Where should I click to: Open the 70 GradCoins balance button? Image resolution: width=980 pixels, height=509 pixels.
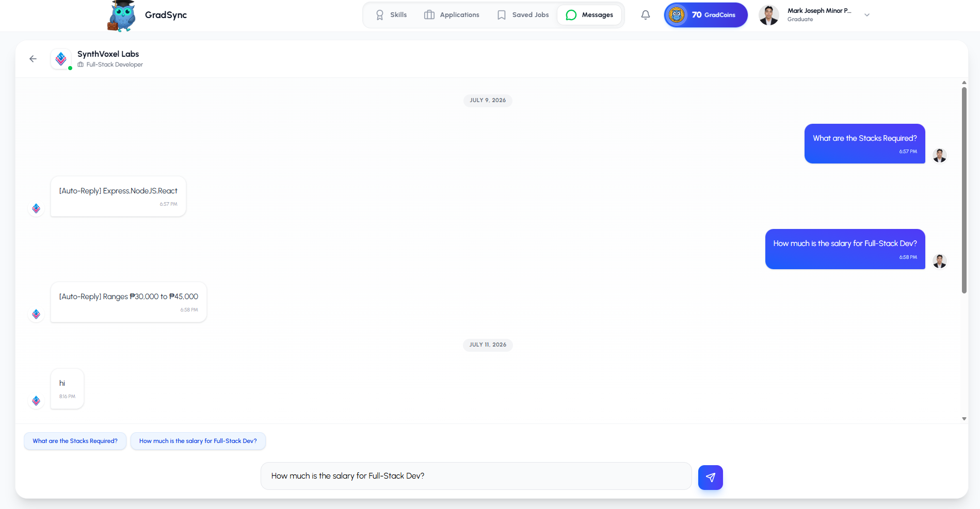coord(706,15)
